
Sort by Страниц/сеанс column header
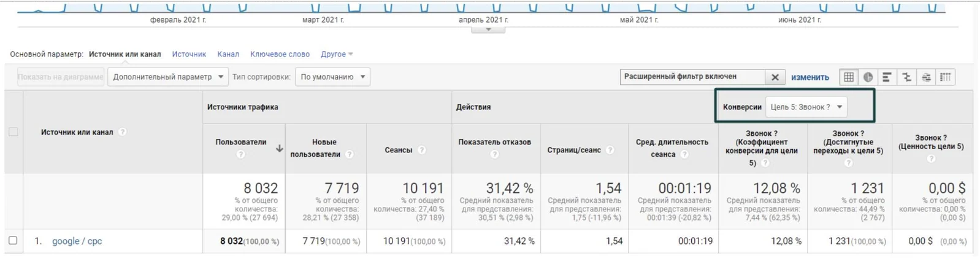pos(574,150)
